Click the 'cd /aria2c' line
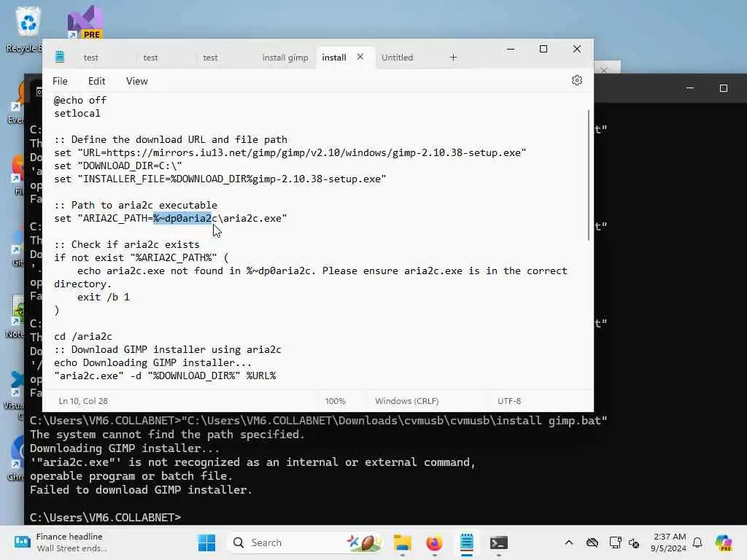The width and height of the screenshot is (747, 560). (x=83, y=336)
